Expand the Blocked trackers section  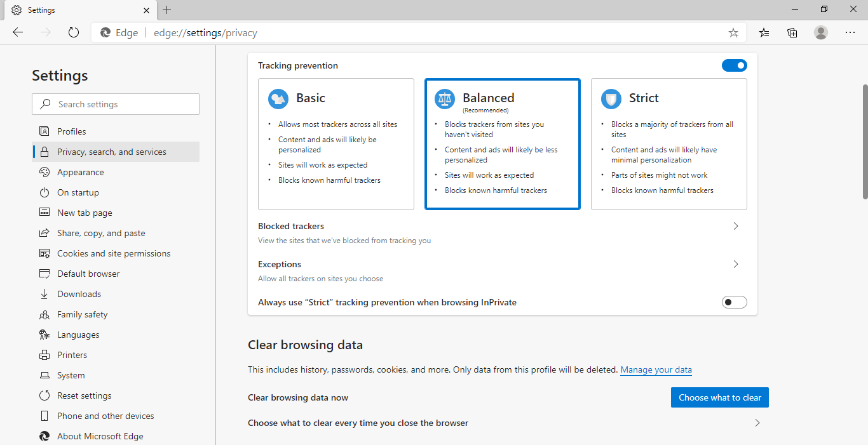[x=736, y=226]
